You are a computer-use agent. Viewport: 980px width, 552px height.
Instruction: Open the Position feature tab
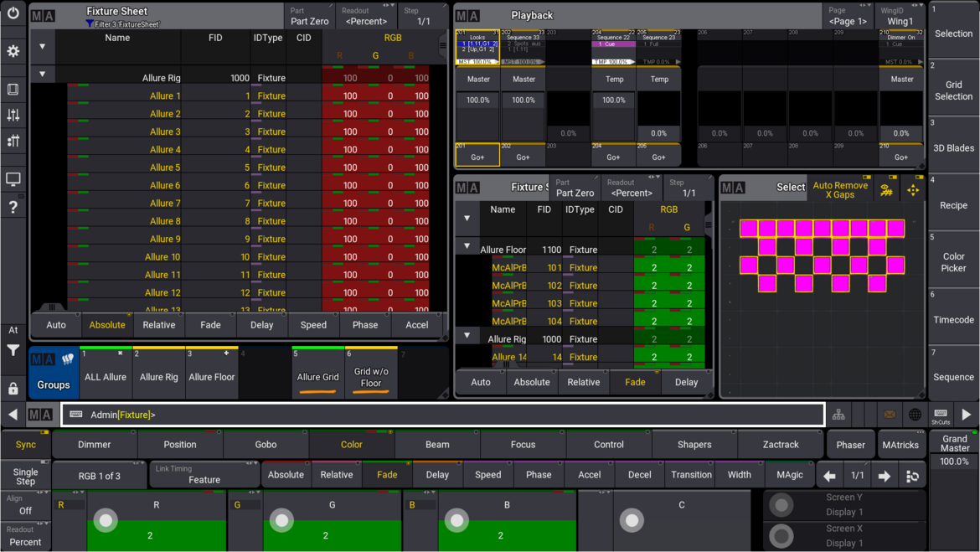pyautogui.click(x=180, y=444)
